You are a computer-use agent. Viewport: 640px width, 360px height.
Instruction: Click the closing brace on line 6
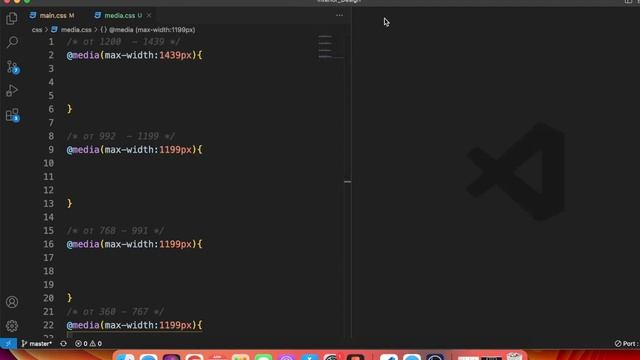(69, 109)
